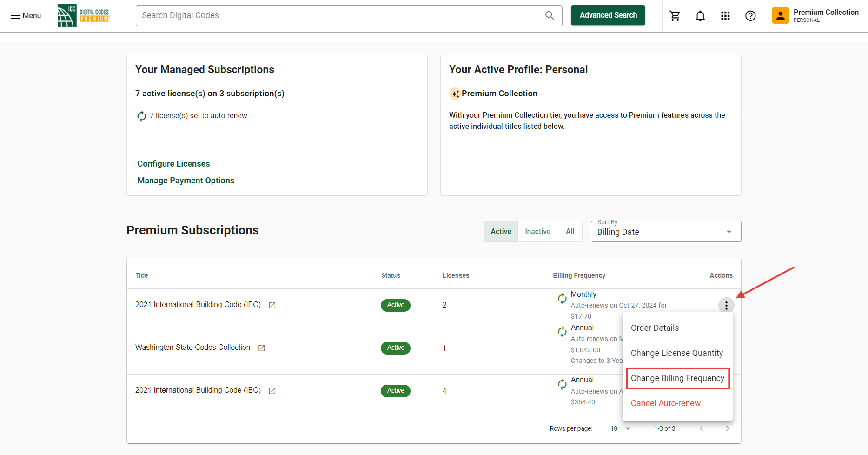The width and height of the screenshot is (868, 455).
Task: Click the magnifier icon in search bar
Action: coord(550,15)
